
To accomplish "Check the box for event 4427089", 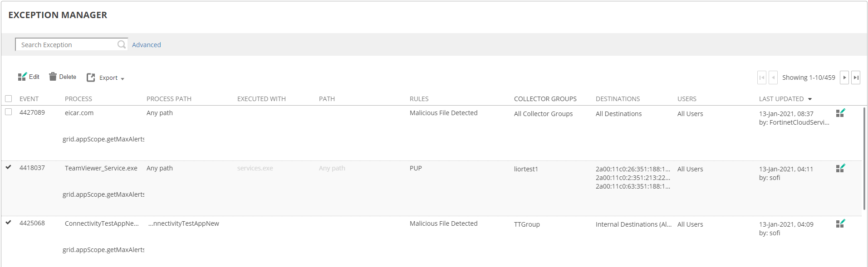I will click(9, 112).
